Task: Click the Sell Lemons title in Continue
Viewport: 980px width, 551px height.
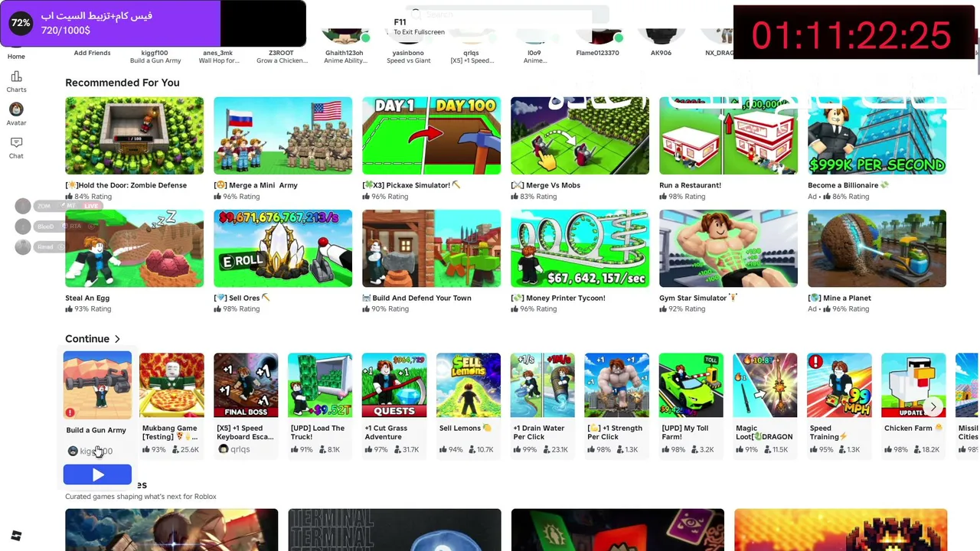Action: (465, 429)
